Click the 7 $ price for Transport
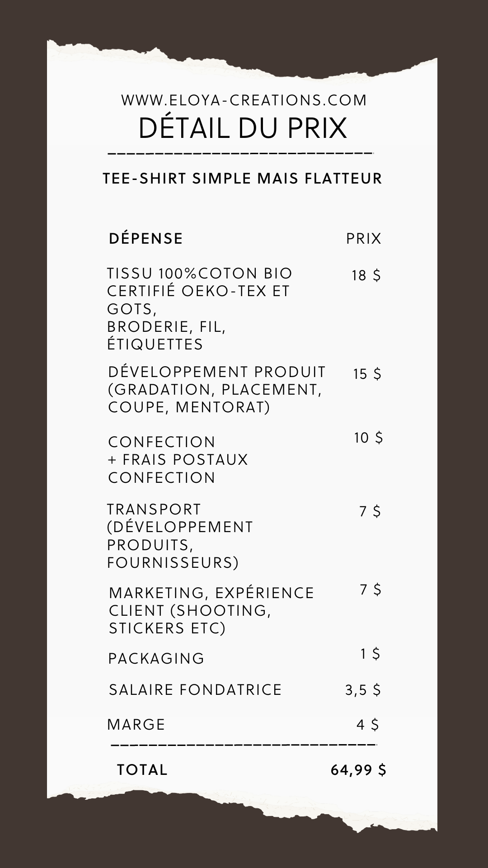The width and height of the screenshot is (488, 868). 370,512
